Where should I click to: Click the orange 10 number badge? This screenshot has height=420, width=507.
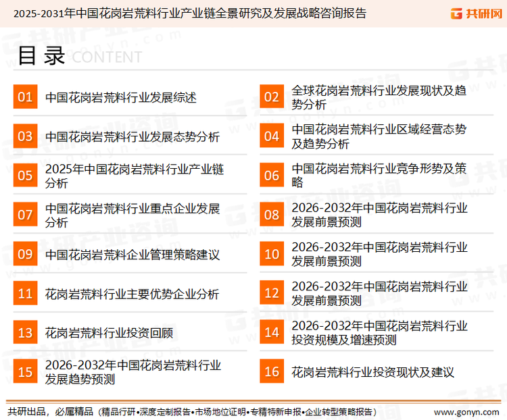point(272,254)
